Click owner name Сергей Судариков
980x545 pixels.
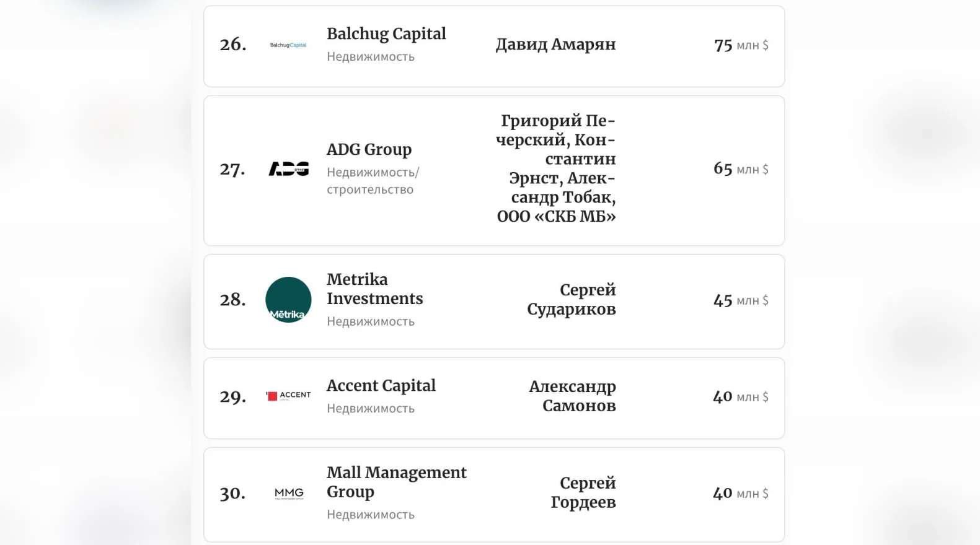[572, 299]
